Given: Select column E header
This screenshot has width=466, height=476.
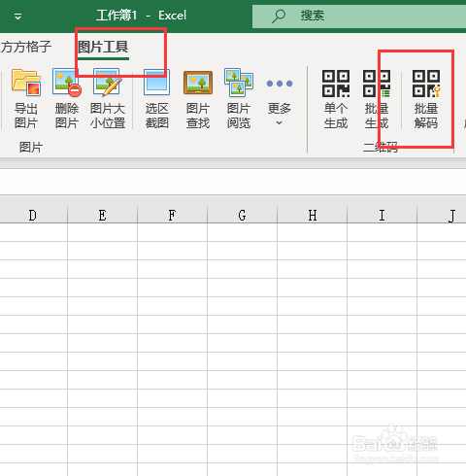Looking at the screenshot, I should [102, 214].
